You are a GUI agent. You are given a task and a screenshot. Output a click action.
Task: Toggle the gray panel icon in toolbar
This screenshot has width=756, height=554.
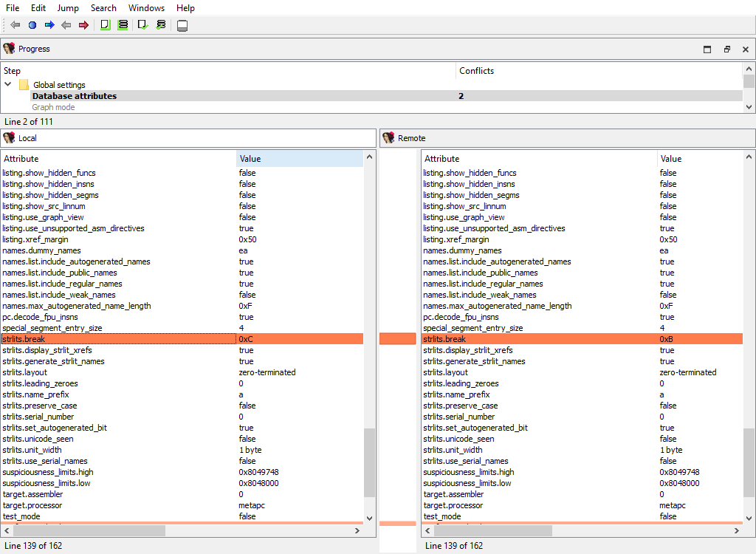182,26
